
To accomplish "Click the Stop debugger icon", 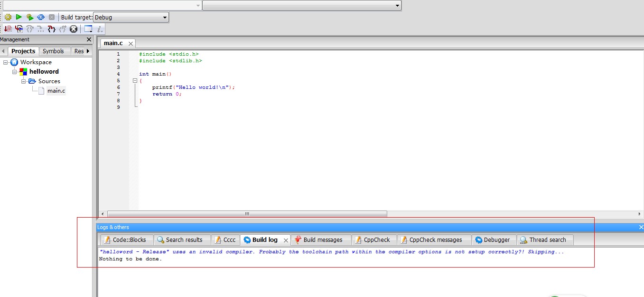I will click(x=74, y=29).
